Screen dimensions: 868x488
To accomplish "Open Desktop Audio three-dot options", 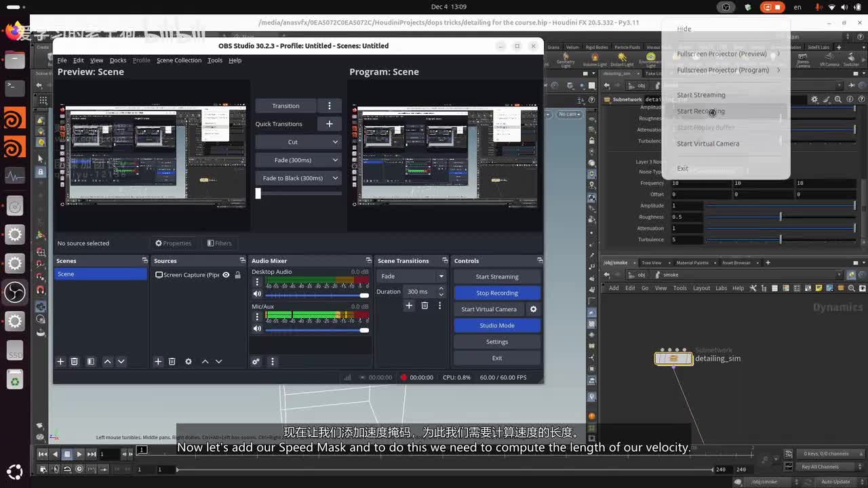I will click(257, 282).
